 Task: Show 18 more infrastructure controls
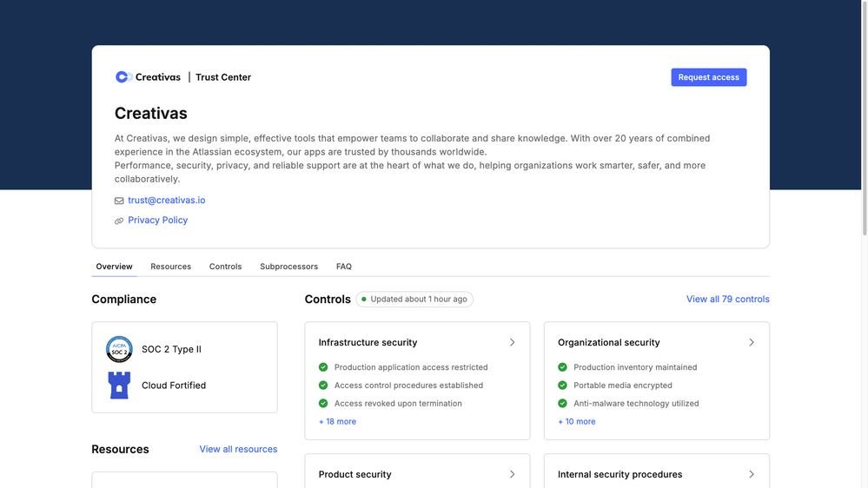tap(337, 422)
